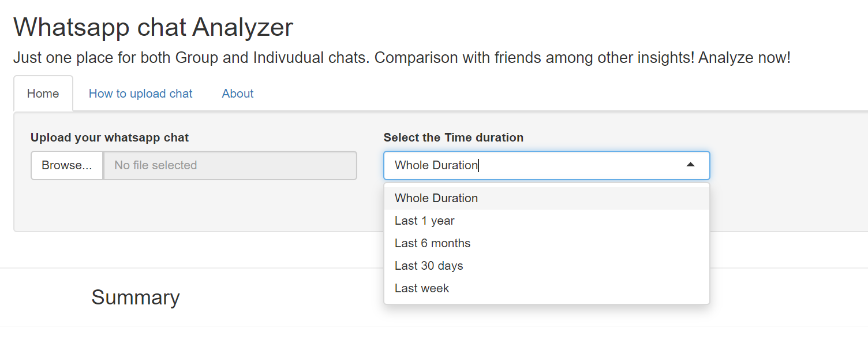Click the Summary heading
Image resolution: width=868 pixels, height=346 pixels.
[136, 297]
